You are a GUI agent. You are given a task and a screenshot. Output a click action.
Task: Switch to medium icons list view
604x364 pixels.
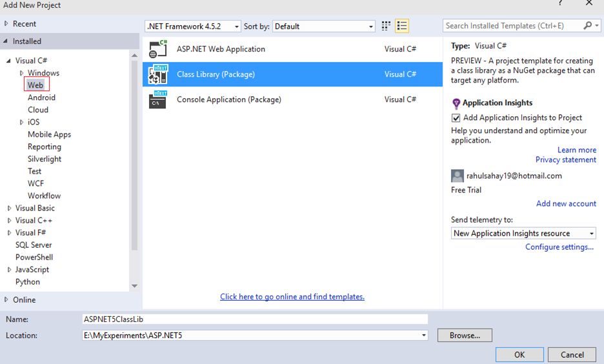(x=402, y=26)
